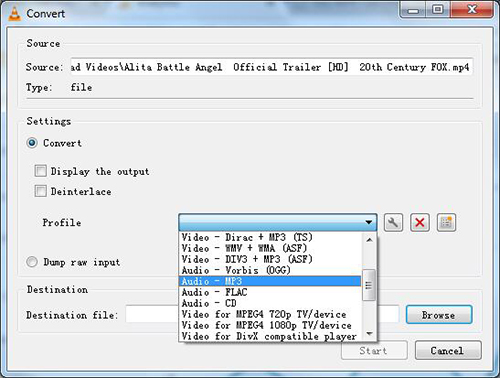This screenshot has width=500, height=378.
Task: Click the Start button
Action: (x=374, y=350)
